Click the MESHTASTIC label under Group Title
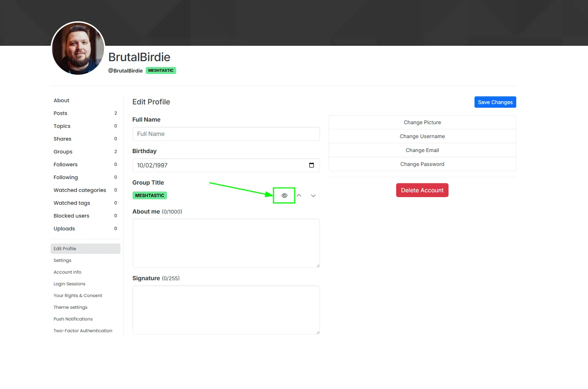The image size is (588, 389). (149, 196)
